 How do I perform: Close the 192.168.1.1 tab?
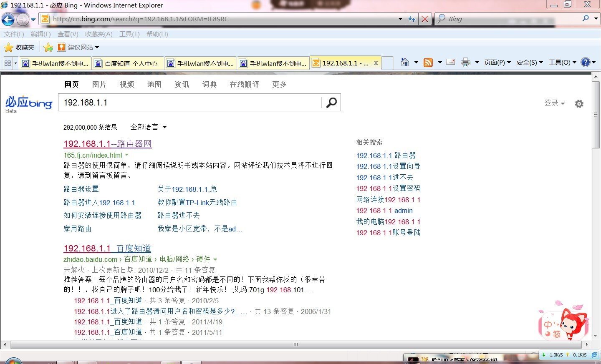pyautogui.click(x=376, y=63)
